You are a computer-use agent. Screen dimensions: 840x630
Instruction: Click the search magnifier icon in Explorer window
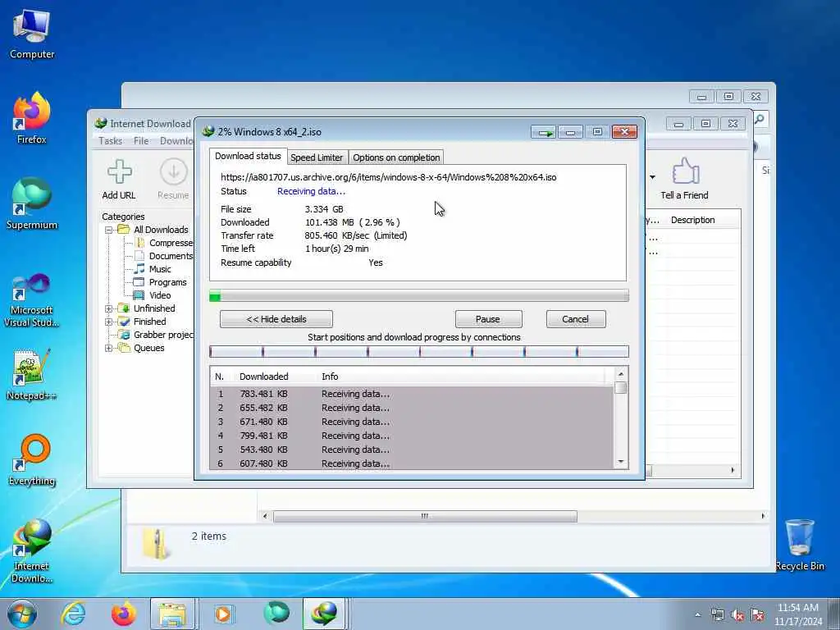point(760,119)
